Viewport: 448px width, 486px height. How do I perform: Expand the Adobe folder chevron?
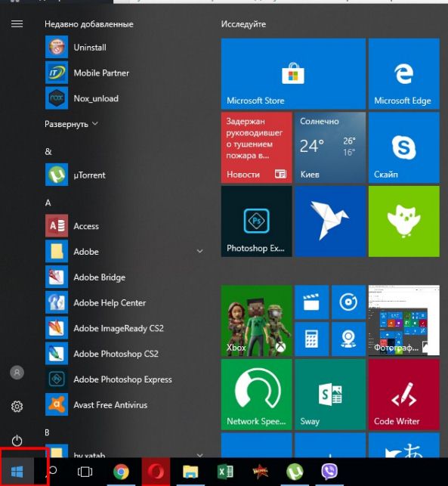pos(200,252)
